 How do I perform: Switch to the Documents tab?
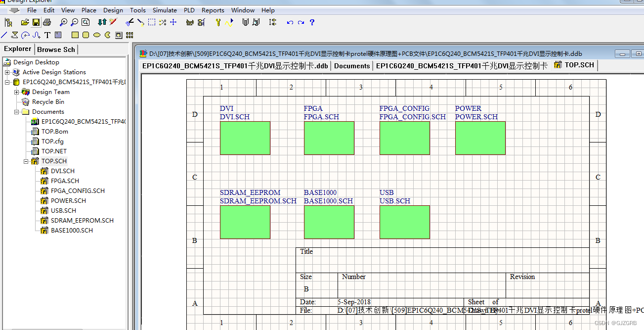[351, 65]
